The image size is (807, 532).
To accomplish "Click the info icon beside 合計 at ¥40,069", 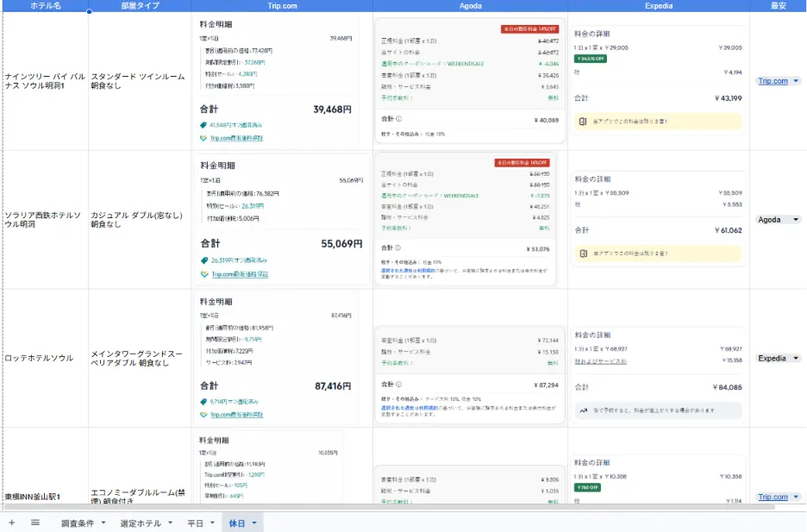I will click(399, 119).
